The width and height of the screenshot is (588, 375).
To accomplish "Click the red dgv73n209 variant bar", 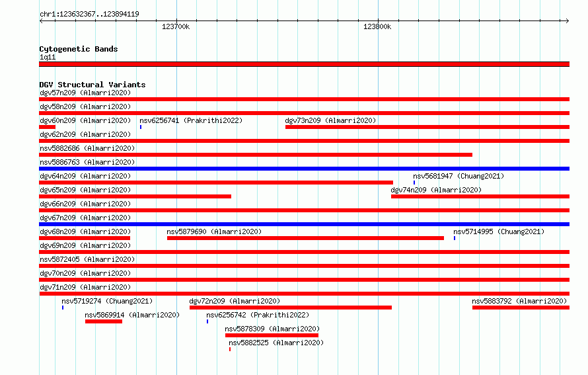I will point(427,127).
